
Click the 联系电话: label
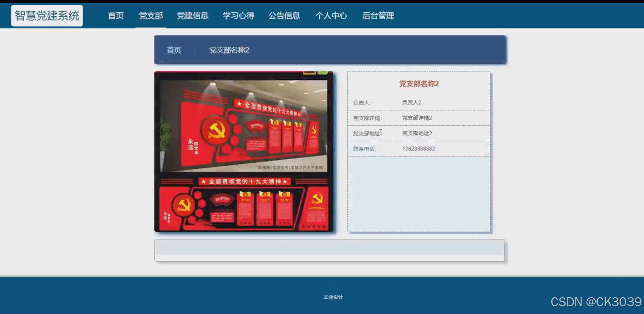365,149
